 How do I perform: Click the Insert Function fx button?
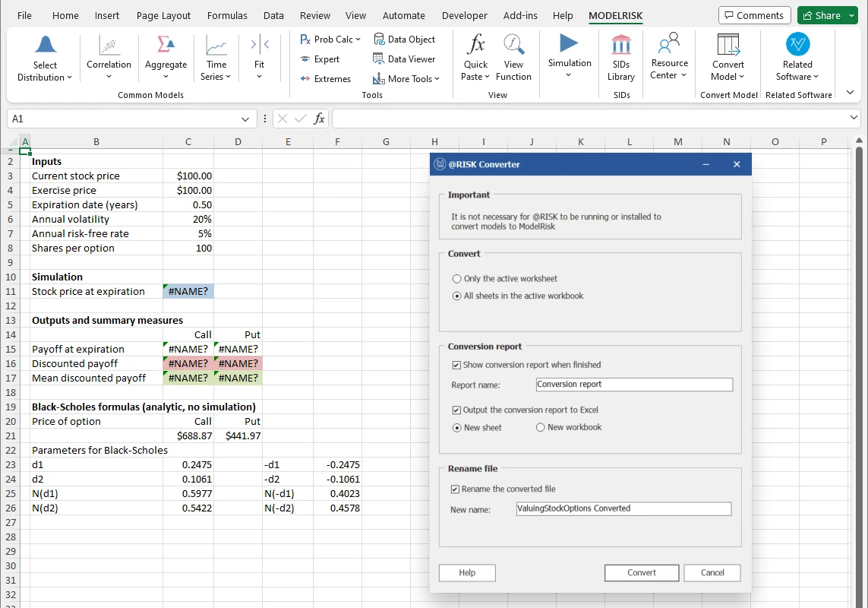[x=319, y=119]
